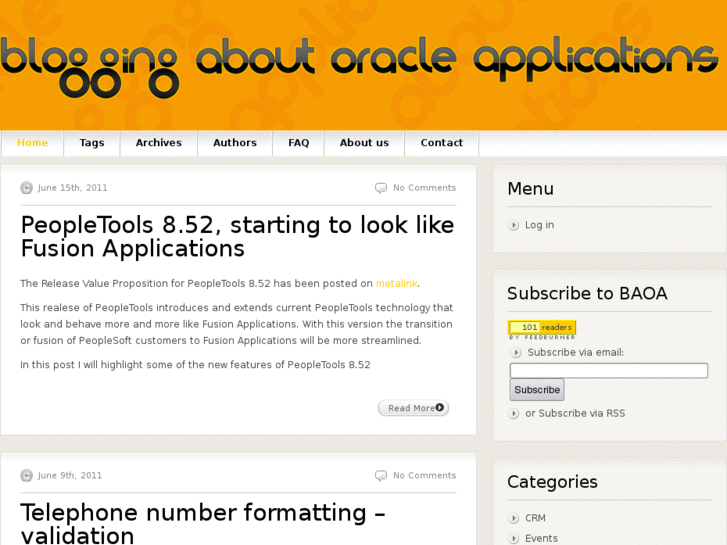
Task: Click the clock icon beside June 15th, 2011
Action: (26, 188)
